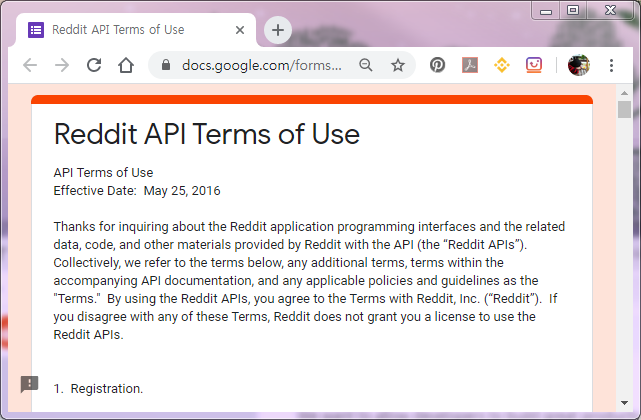
Task: Click the vertical scrollbar thumb
Action: pos(624,109)
